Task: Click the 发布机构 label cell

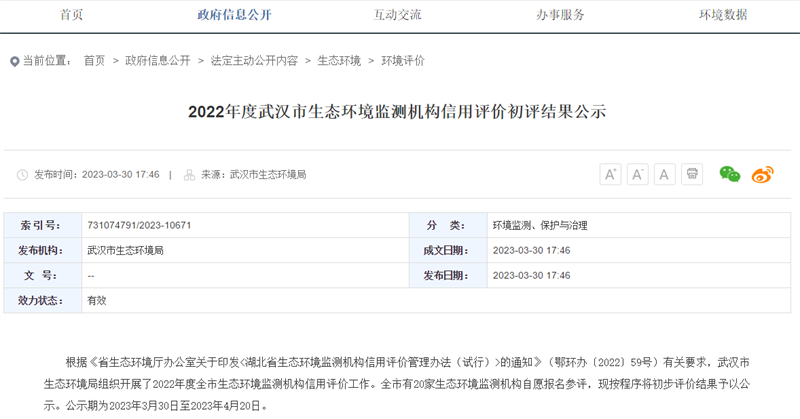Action: click(x=43, y=250)
